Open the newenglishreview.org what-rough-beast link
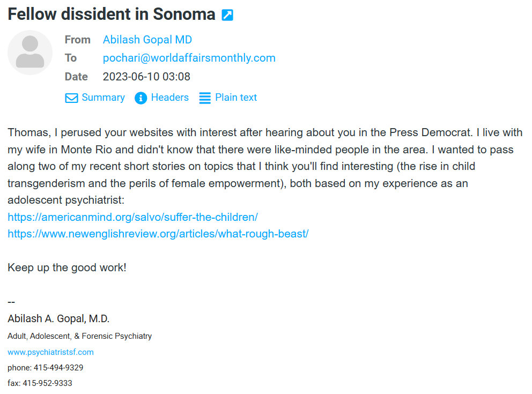This screenshot has height=394, width=532. coord(158,234)
